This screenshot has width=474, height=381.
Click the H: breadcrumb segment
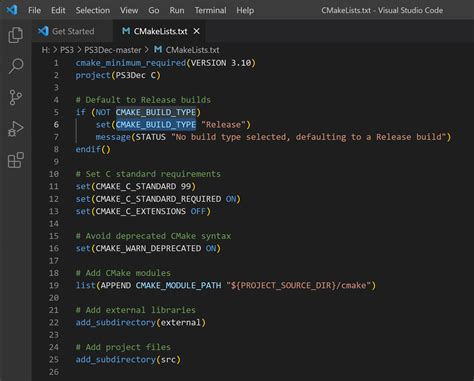tap(46, 50)
